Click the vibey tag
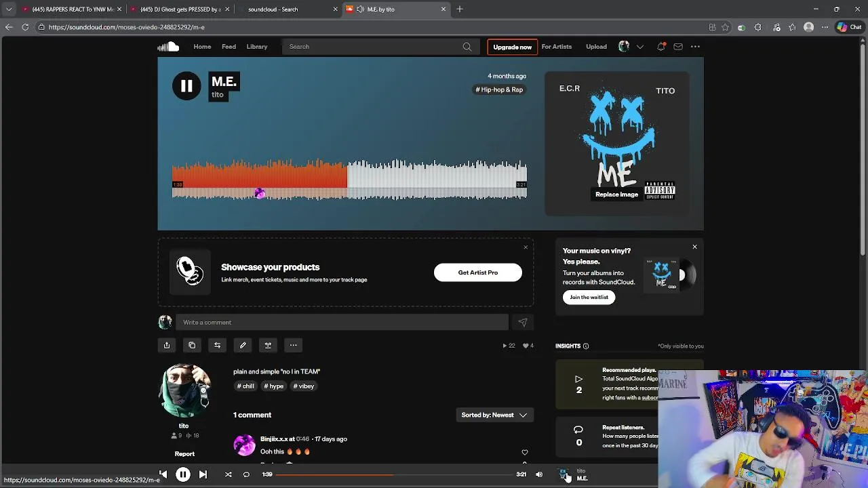Screen dimensions: 868x488 point(304,386)
